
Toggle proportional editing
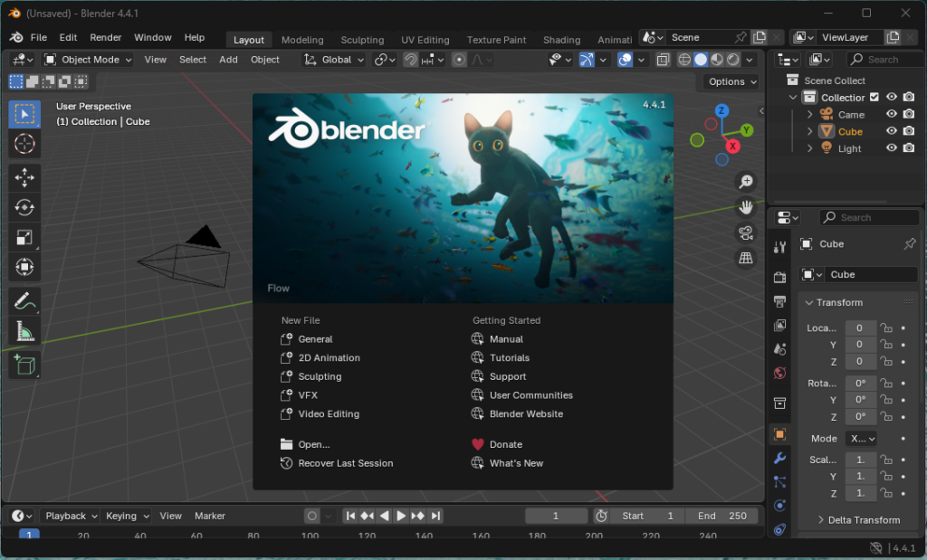click(x=459, y=60)
